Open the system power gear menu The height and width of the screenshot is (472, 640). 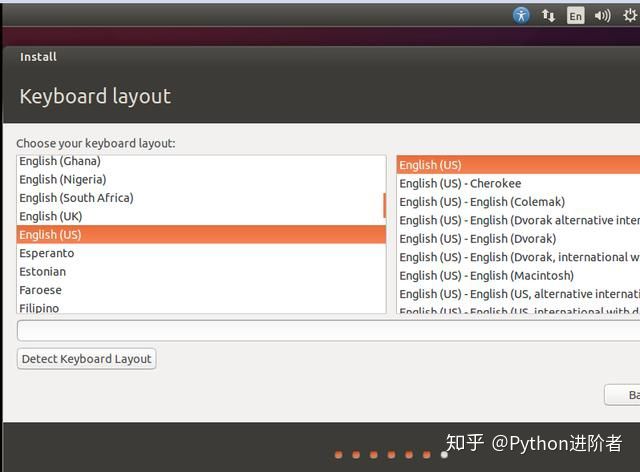click(x=630, y=16)
